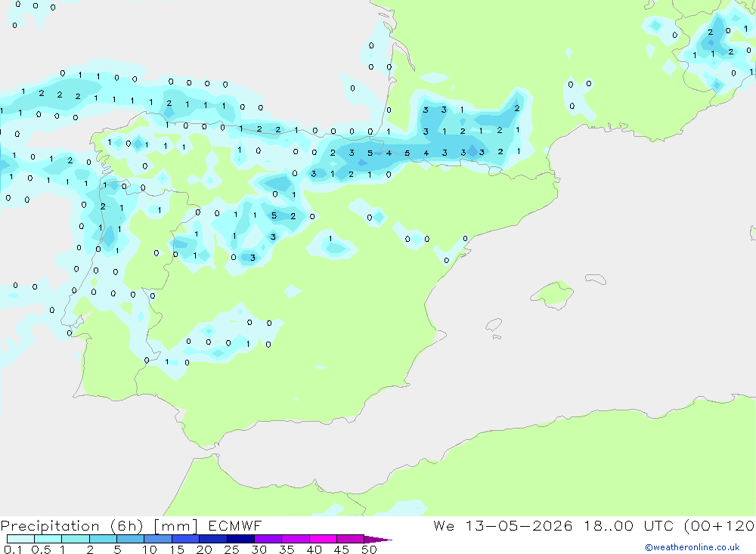The height and width of the screenshot is (554, 756).
Task: Click the legend label '50'
Action: click(x=369, y=549)
